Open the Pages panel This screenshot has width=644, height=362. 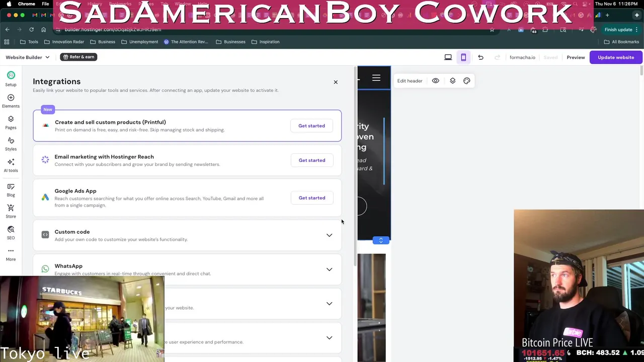coord(11,122)
